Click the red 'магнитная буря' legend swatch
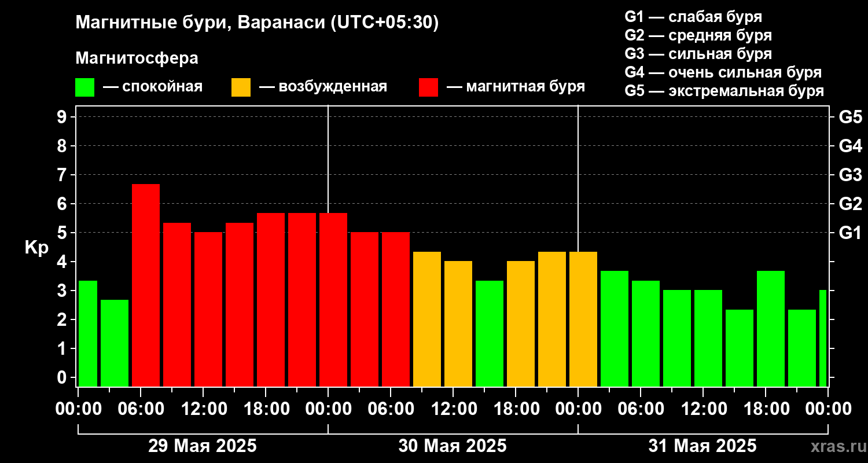Viewport: 868px width, 463px height. (x=429, y=87)
